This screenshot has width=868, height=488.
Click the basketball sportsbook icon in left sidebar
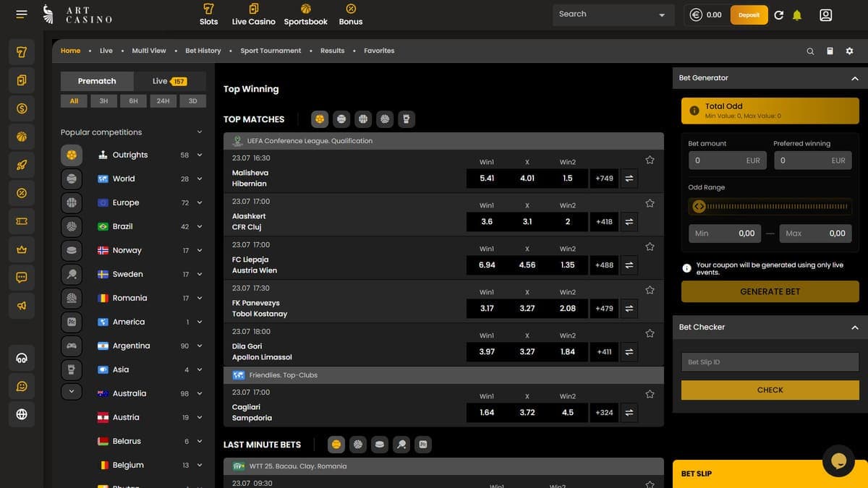[22, 137]
